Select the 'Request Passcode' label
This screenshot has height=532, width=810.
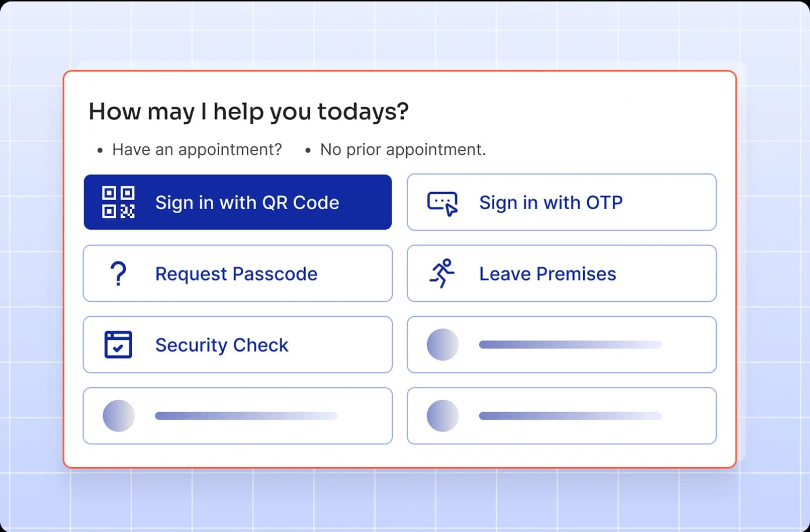pyautogui.click(x=236, y=274)
